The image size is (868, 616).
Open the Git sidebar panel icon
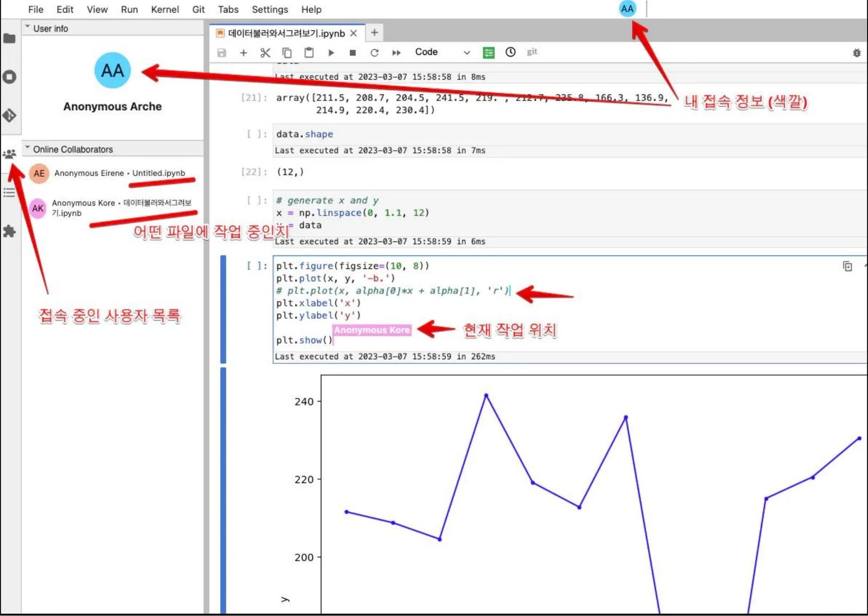[x=9, y=115]
